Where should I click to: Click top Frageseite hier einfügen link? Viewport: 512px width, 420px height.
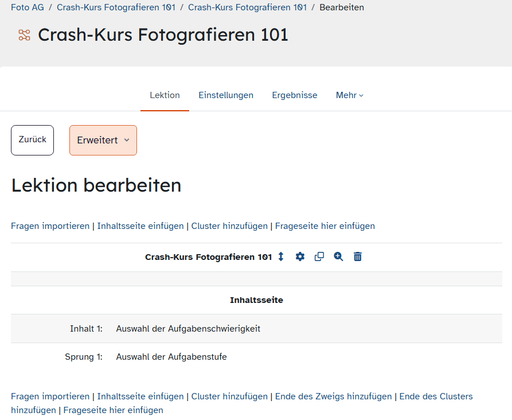click(x=325, y=226)
